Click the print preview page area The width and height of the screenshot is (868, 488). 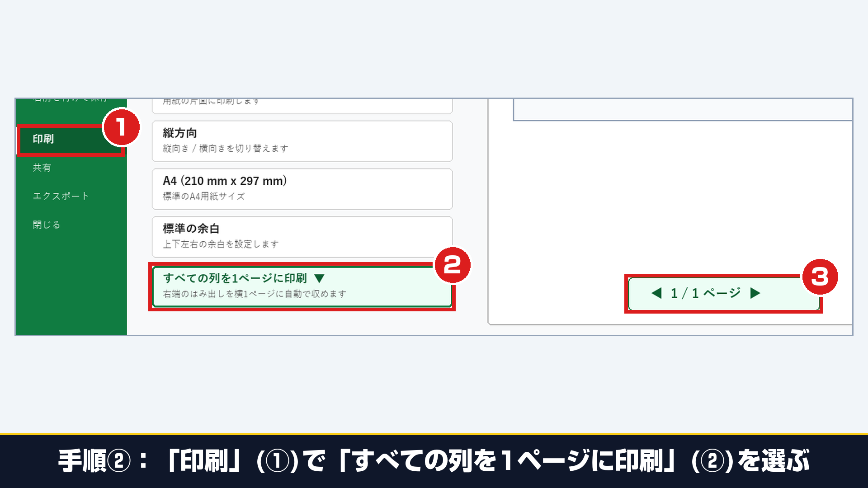pos(670,211)
